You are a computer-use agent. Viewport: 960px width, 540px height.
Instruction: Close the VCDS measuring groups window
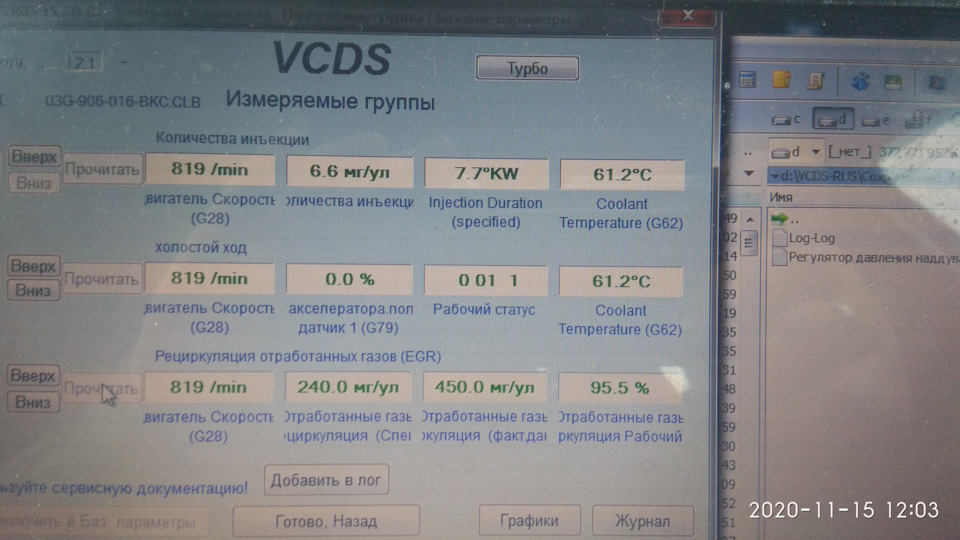coord(688,15)
